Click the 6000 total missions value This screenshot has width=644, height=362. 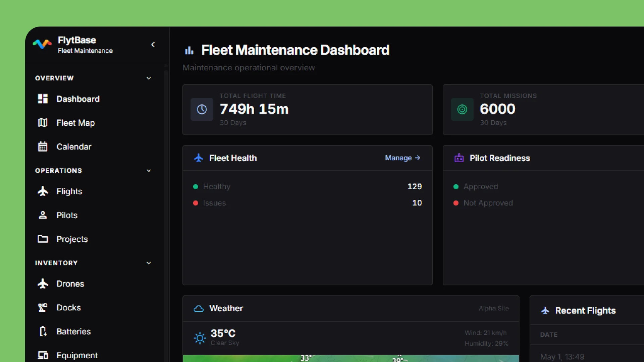point(497,109)
